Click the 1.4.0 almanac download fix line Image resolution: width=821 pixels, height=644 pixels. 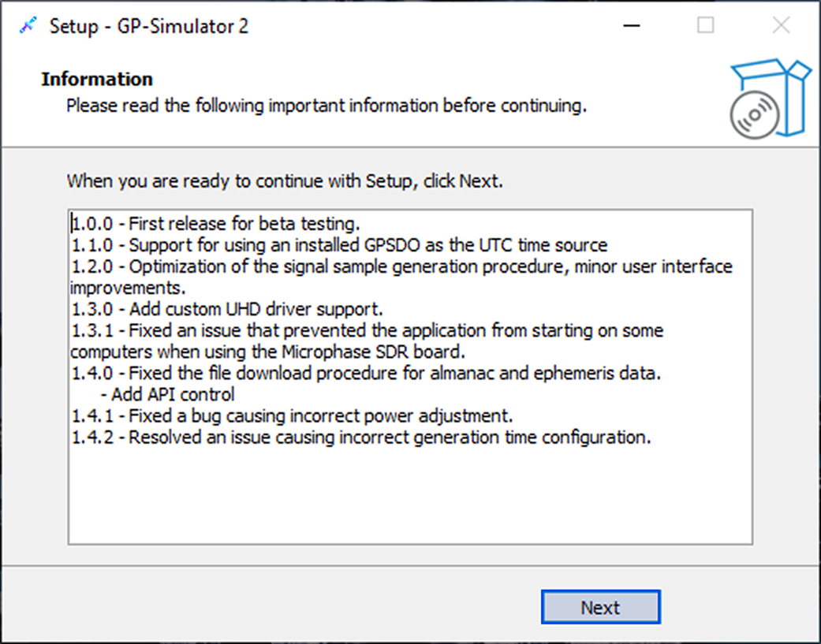pos(364,373)
